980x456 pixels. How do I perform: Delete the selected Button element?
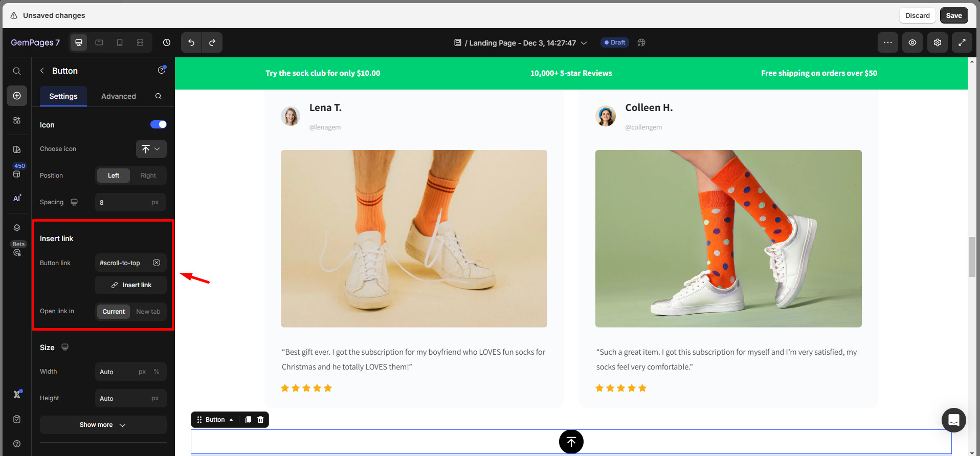point(260,420)
